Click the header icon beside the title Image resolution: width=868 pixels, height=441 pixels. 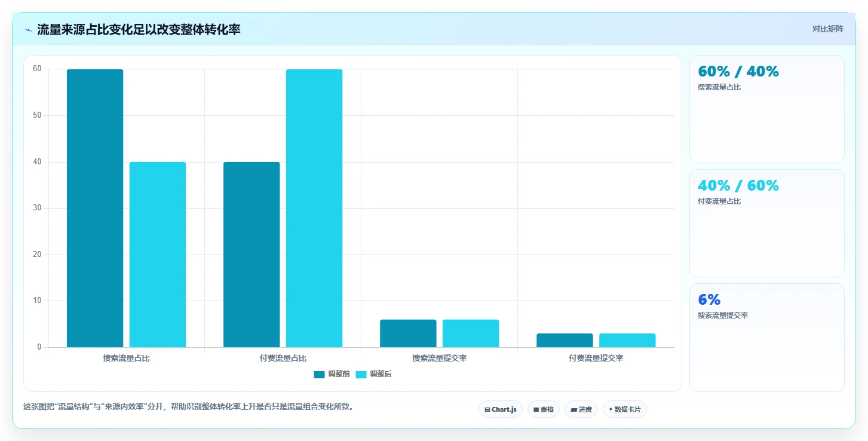pyautogui.click(x=28, y=30)
